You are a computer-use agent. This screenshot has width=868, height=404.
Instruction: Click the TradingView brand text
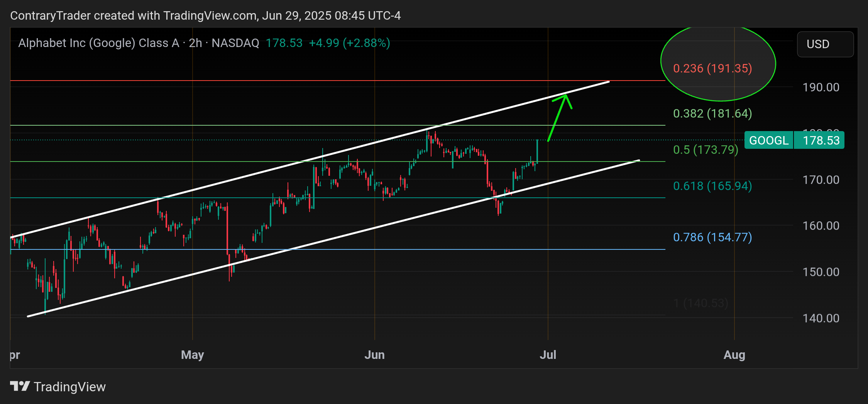click(70, 387)
